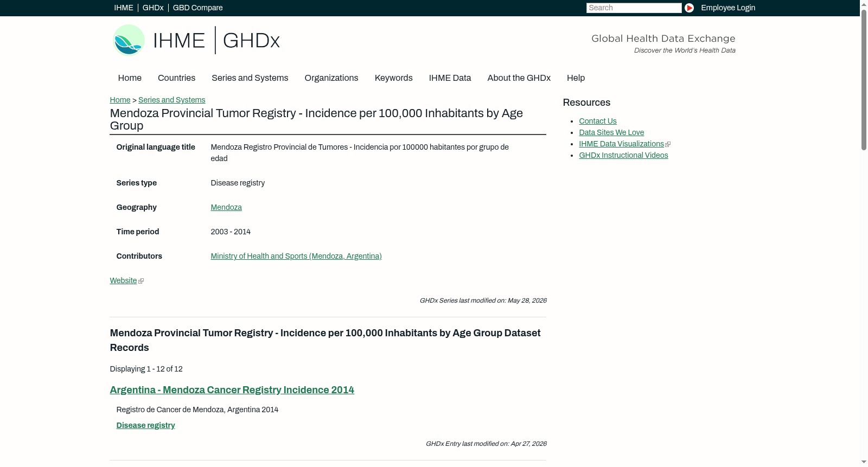868x467 pixels.
Task: Open the external link icon beside Website
Action: click(141, 281)
